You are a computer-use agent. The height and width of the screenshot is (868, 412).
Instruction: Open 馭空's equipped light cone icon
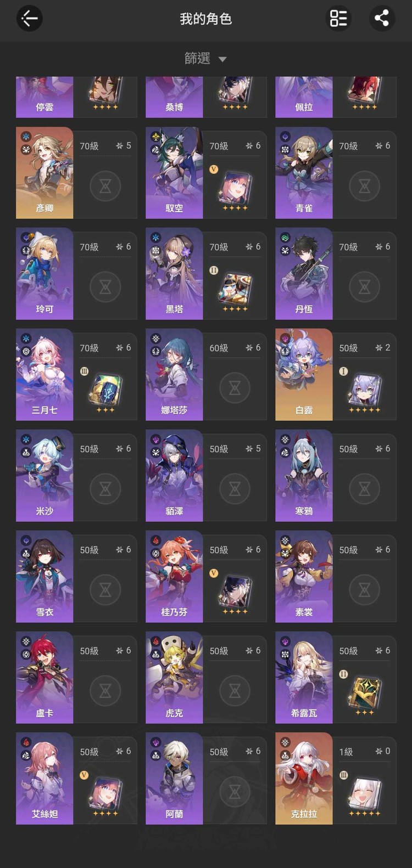pyautogui.click(x=235, y=189)
